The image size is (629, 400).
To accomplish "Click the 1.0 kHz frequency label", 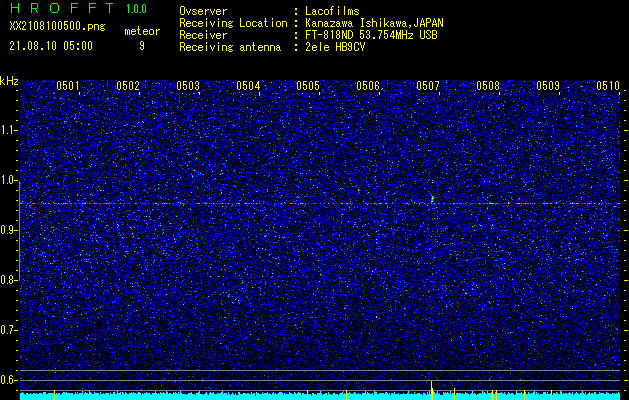I will 8,180.
